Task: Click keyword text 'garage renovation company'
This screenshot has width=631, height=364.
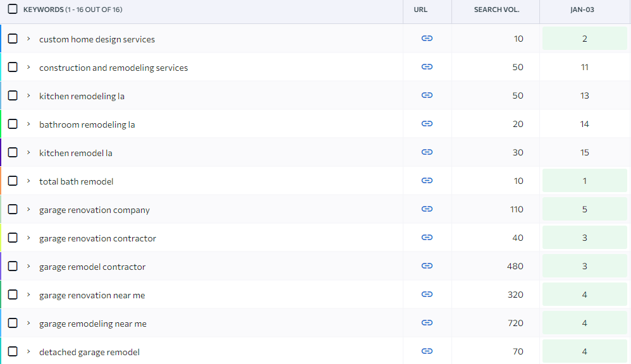Action: [94, 210]
